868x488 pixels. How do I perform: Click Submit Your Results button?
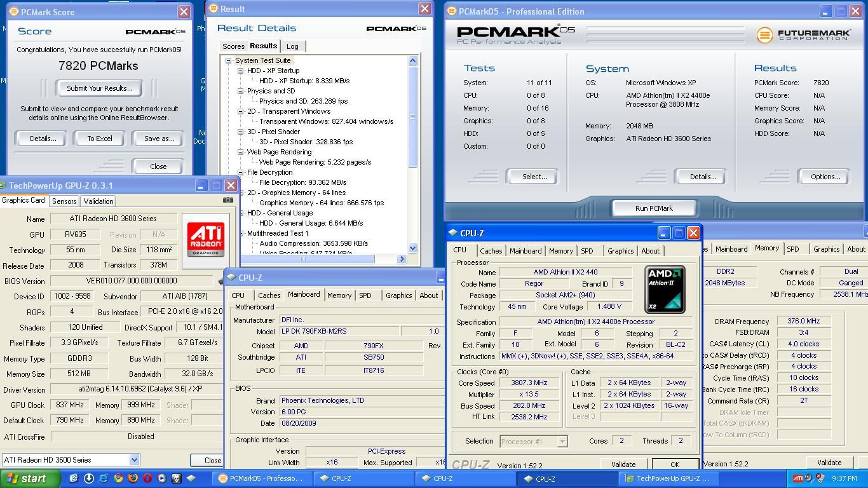pyautogui.click(x=100, y=88)
